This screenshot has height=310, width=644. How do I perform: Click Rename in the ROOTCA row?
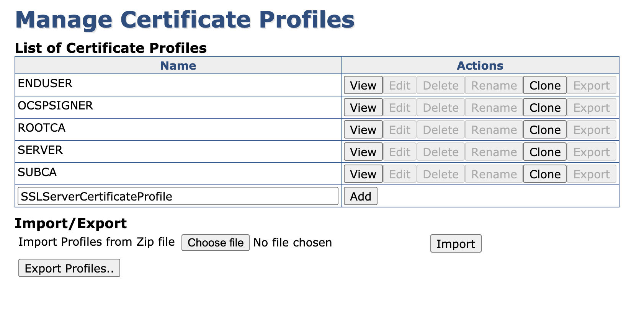(494, 130)
